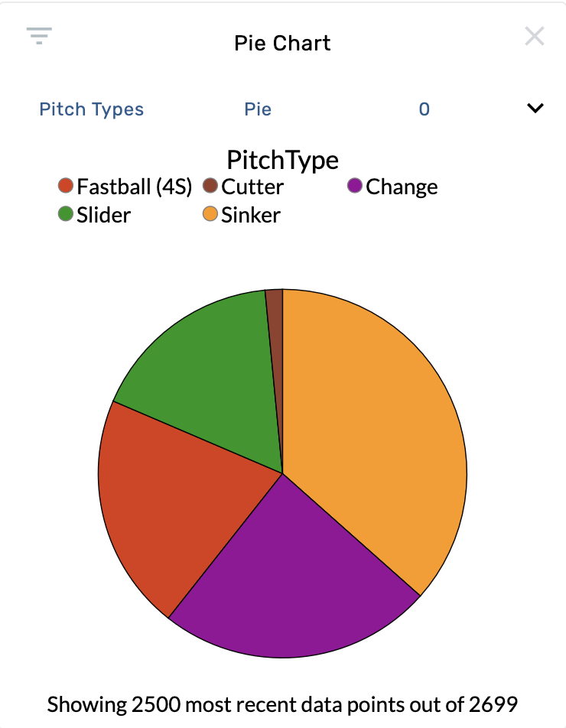Expand the chevron dropdown on the right

(x=535, y=109)
